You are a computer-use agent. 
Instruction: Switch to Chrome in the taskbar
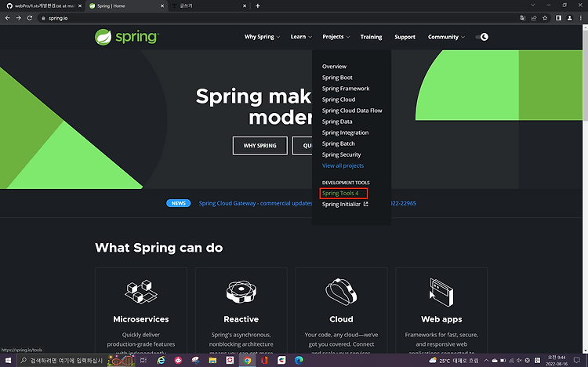pyautogui.click(x=247, y=360)
